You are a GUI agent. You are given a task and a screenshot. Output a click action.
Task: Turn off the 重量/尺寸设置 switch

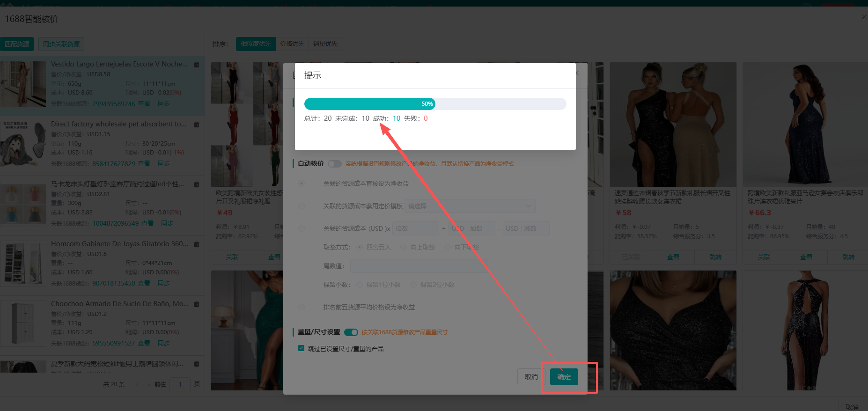(x=351, y=332)
